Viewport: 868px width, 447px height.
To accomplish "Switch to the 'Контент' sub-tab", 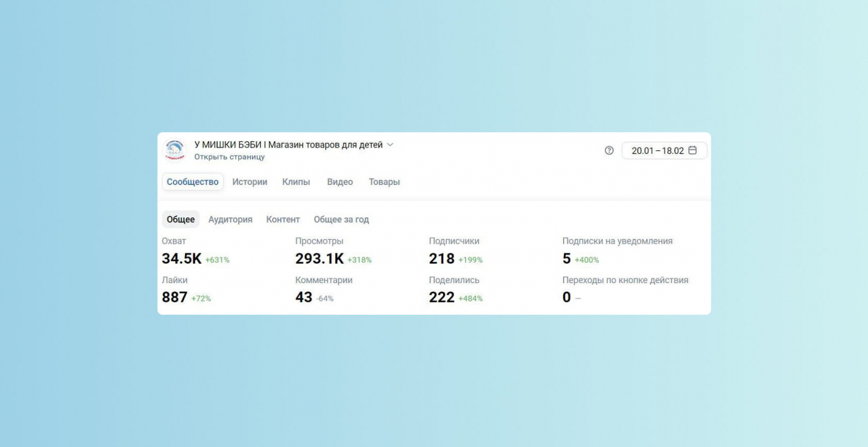I will coord(283,219).
